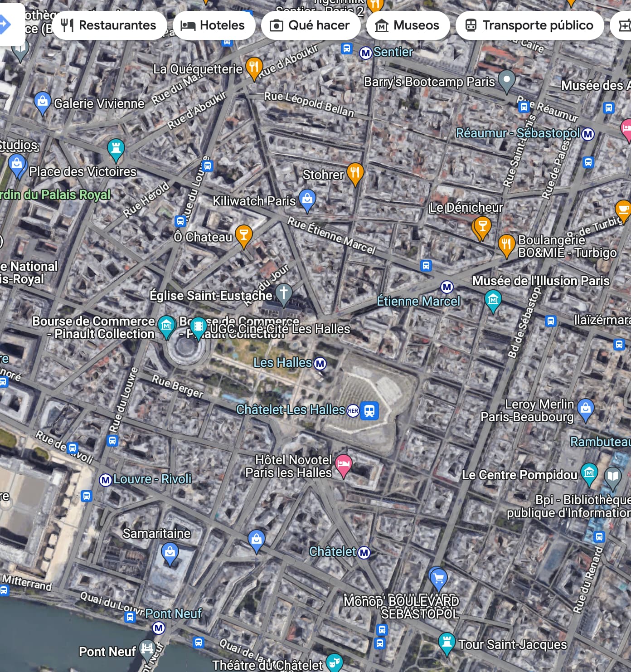Filter map by Hoteles
This screenshot has width=631, height=672.
click(213, 25)
